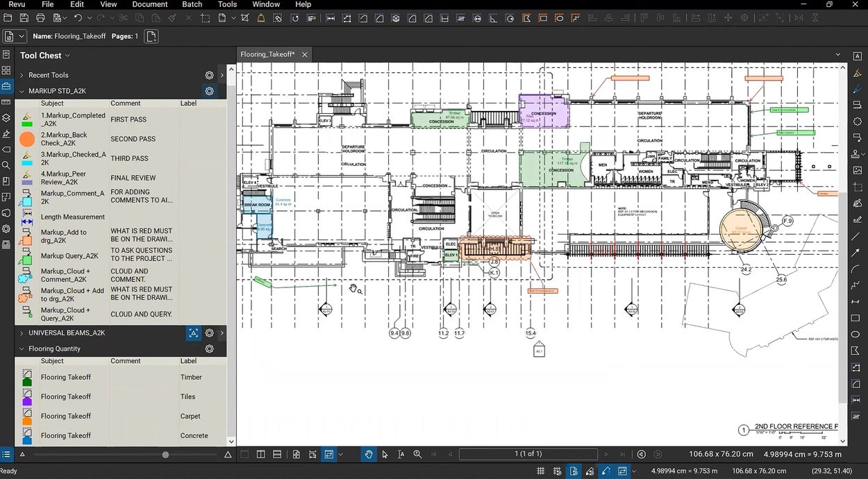This screenshot has height=479, width=868.
Task: Click the Print icon in the toolbar
Action: [x=41, y=17]
